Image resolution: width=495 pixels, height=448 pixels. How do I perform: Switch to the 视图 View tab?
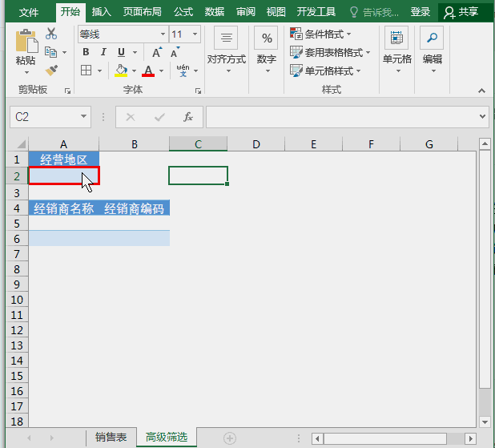(276, 12)
